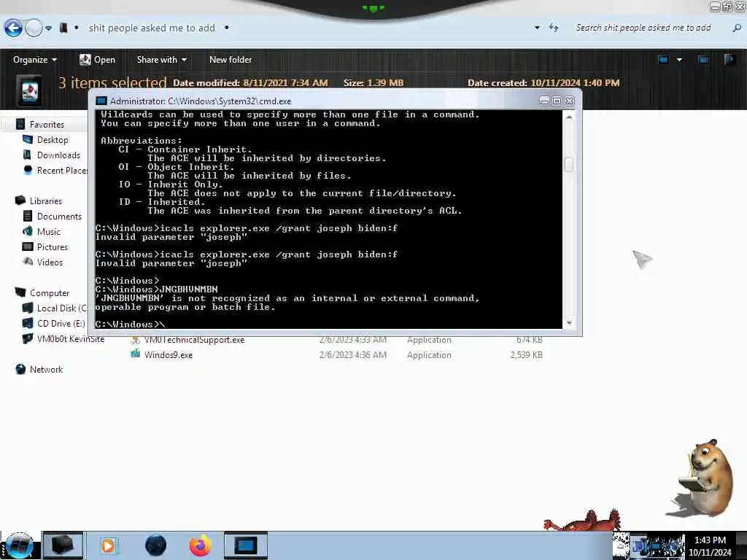Viewport: 747px width, 560px height.
Task: Open the Documents library
Action: [x=59, y=216]
